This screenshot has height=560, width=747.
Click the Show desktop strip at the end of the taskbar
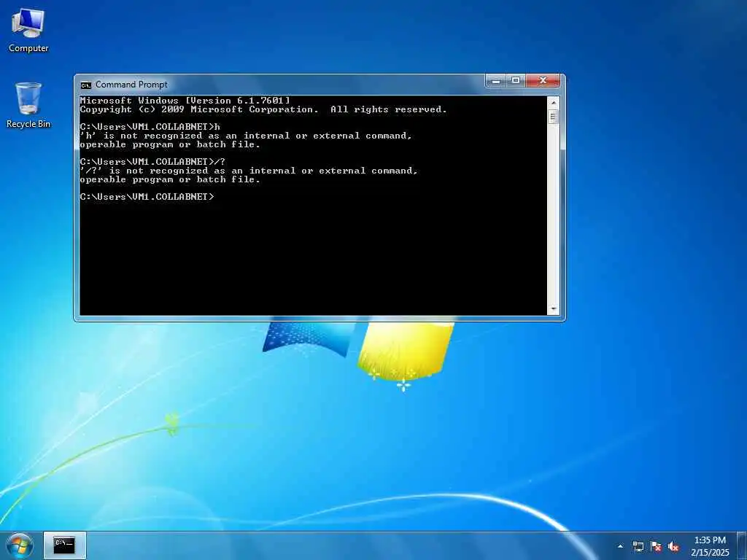pos(742,545)
